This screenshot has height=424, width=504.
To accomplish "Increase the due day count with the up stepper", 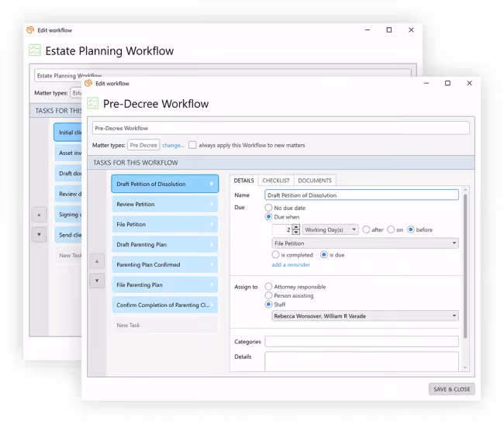I will (x=296, y=227).
